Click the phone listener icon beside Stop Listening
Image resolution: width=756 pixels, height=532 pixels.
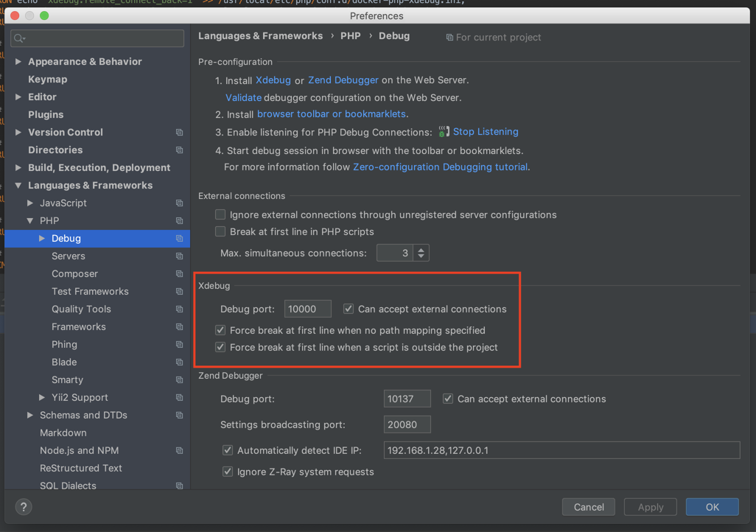[444, 132]
